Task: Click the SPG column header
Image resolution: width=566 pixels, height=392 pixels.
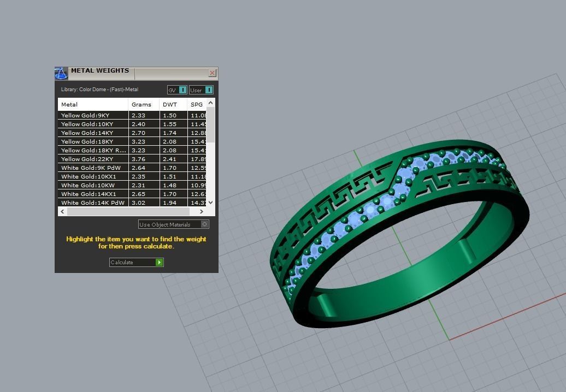Action: (x=197, y=104)
